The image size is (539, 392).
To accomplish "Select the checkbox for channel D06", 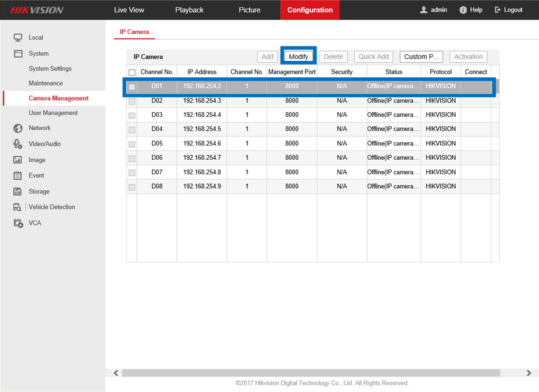I will [x=132, y=158].
